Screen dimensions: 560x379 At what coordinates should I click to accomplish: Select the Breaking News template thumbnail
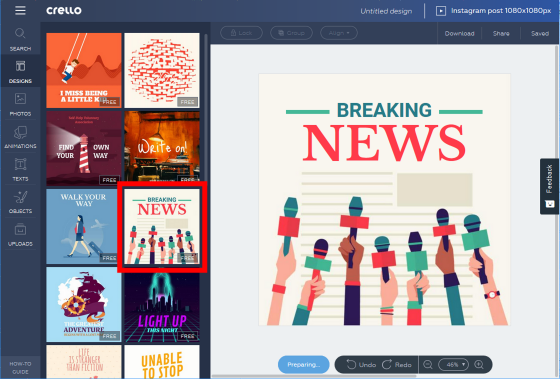[162, 227]
